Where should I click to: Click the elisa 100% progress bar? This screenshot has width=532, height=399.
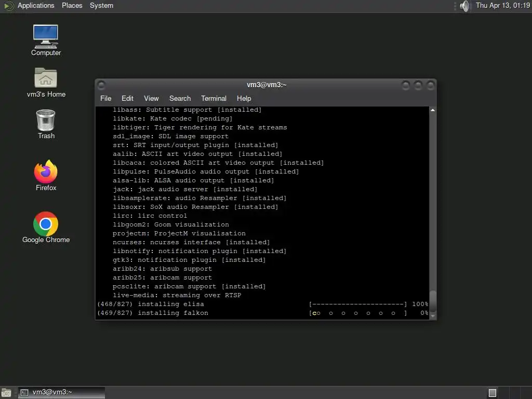point(357,304)
